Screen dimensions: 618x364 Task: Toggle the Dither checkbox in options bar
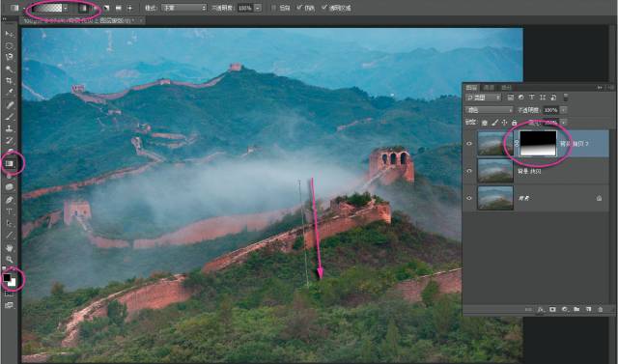(x=300, y=8)
